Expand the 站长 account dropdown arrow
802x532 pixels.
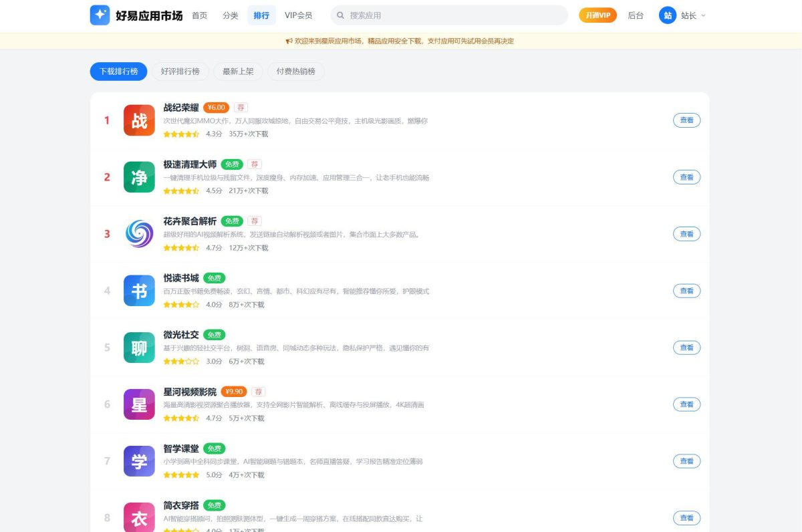pos(703,15)
